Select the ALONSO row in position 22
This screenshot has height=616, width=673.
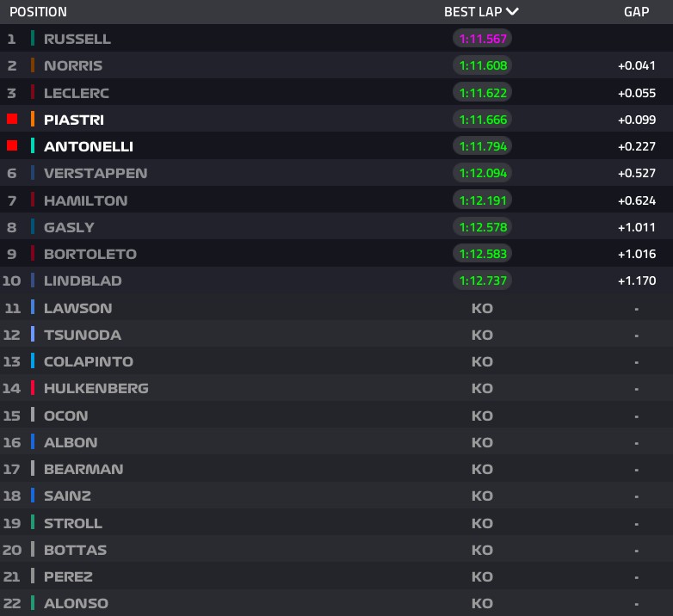(336, 603)
